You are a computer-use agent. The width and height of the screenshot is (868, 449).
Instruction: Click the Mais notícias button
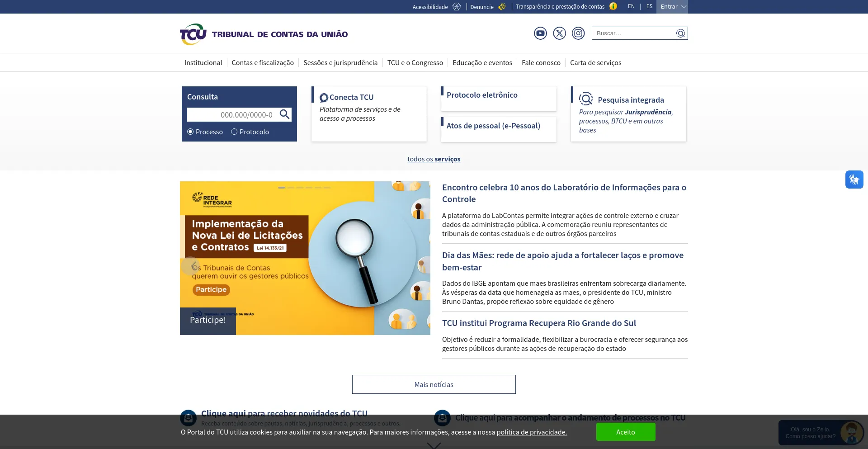pos(434,384)
